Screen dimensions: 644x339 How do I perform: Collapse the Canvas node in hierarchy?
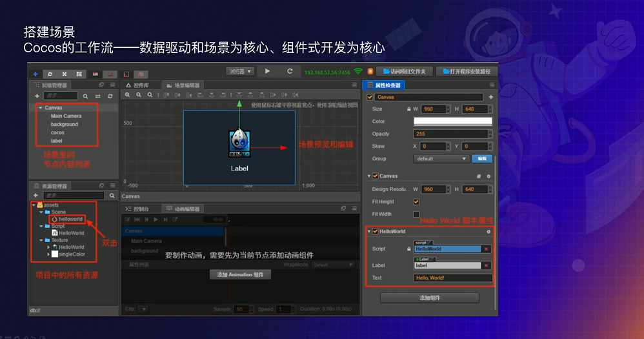41,108
